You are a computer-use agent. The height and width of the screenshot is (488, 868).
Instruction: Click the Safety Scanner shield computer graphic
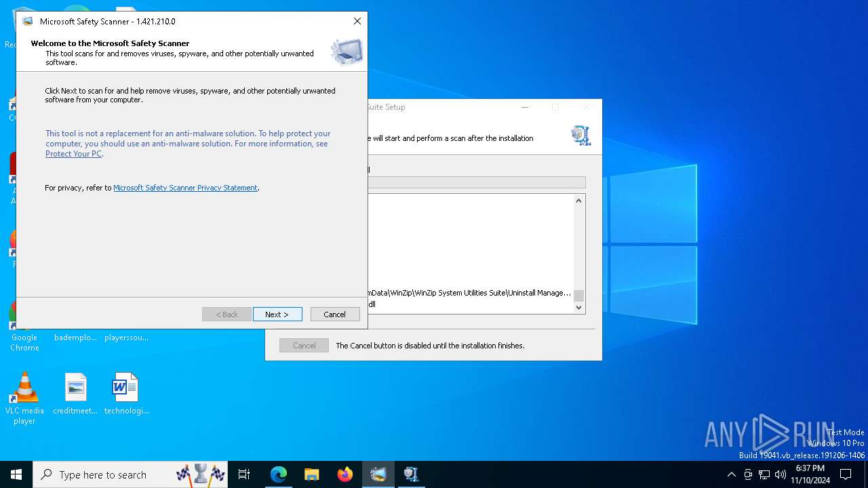[347, 52]
